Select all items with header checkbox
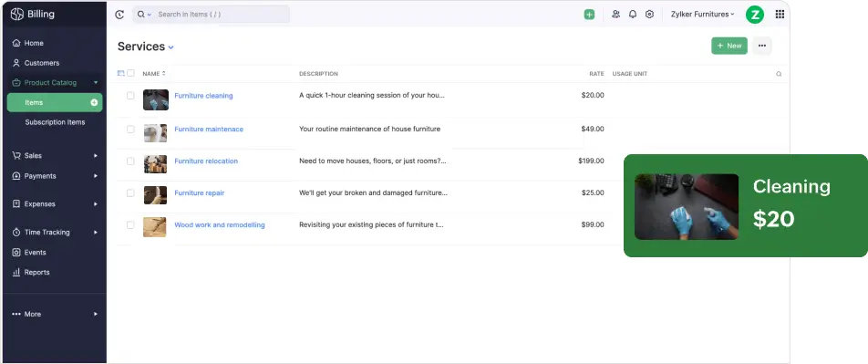The width and height of the screenshot is (868, 364). (130, 73)
